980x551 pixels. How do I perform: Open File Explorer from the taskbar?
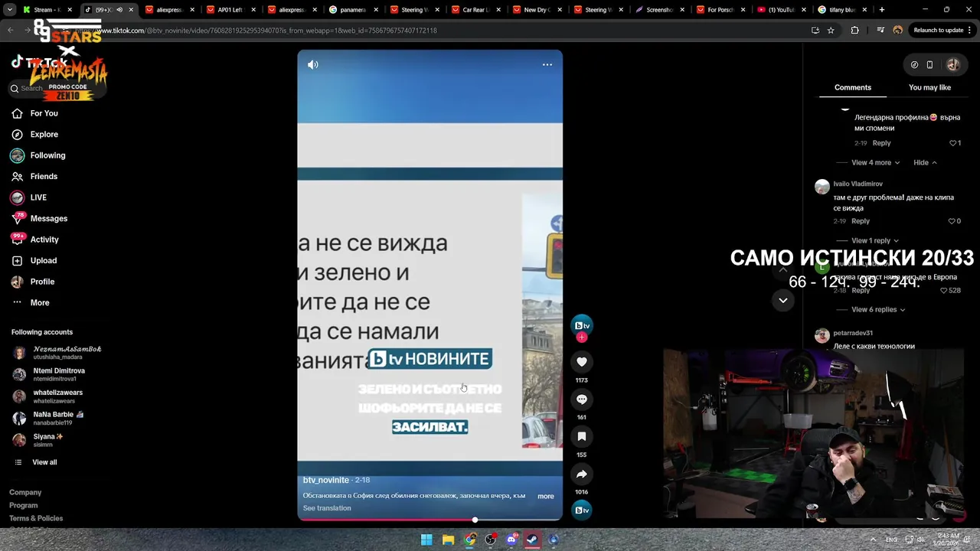449,540
